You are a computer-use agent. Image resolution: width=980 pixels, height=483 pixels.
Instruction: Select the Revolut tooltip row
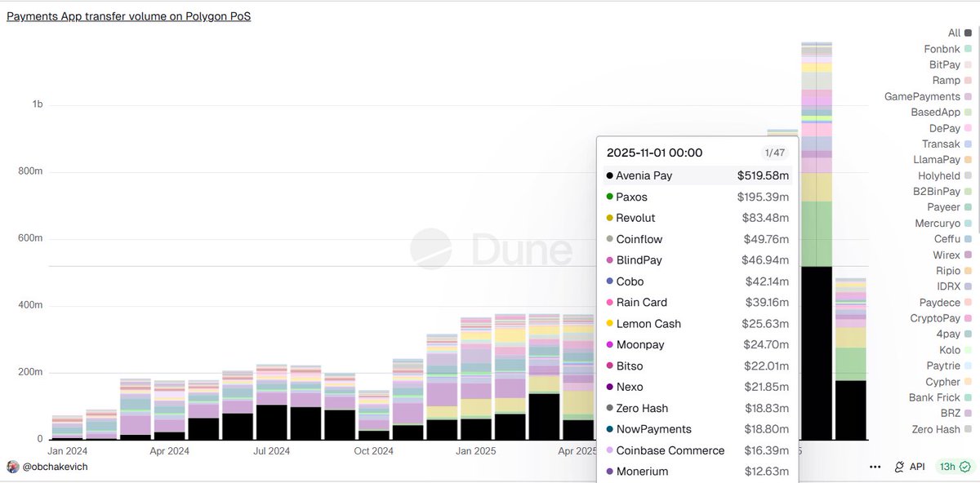point(697,218)
